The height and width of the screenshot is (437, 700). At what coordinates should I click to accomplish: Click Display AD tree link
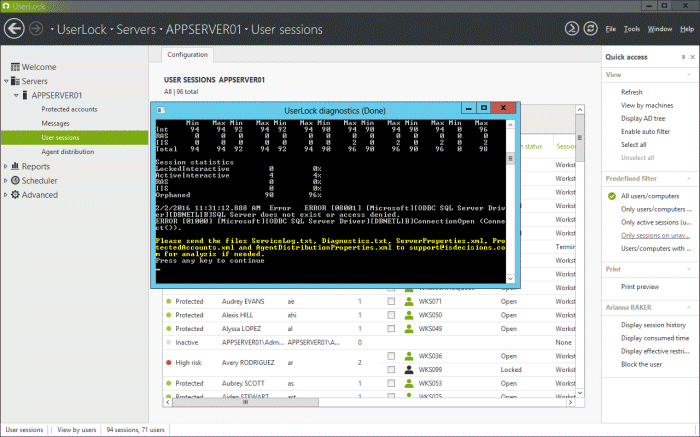click(x=643, y=118)
